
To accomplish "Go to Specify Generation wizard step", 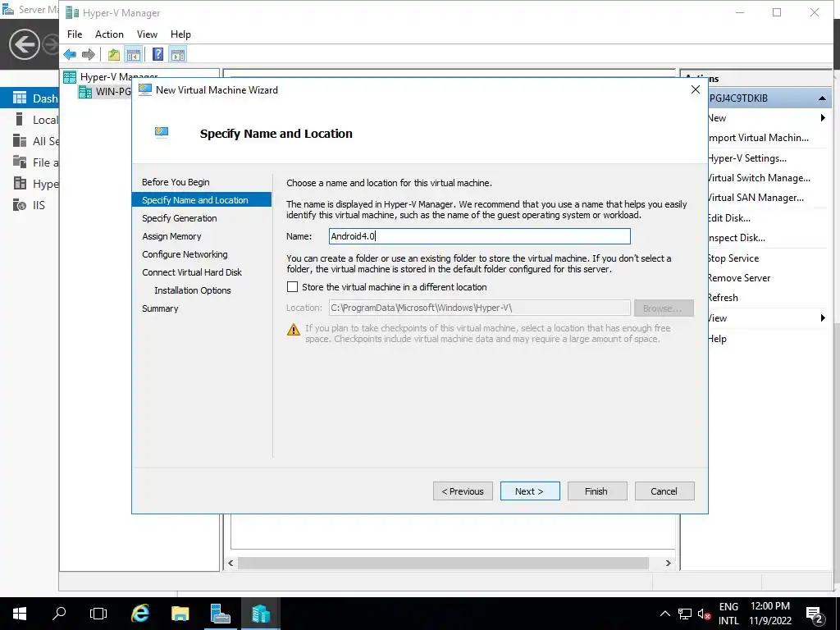I will pos(180,218).
